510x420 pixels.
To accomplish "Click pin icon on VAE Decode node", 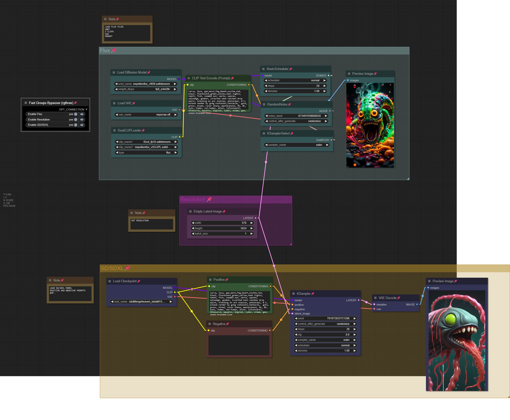I will click(x=399, y=298).
